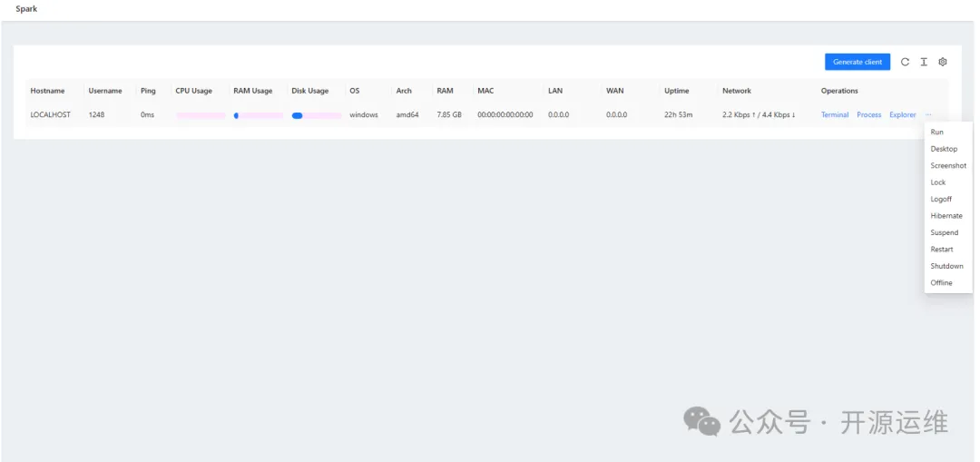Open the Explorer file browser link
Image resolution: width=980 pixels, height=462 pixels.
pos(902,115)
